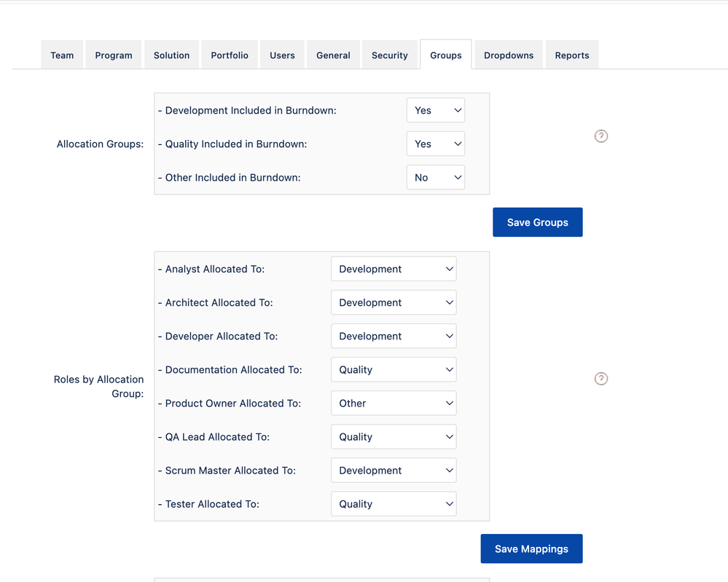This screenshot has height=582, width=728.
Task: Open Other Included in Burndown dropdown
Action: click(436, 177)
